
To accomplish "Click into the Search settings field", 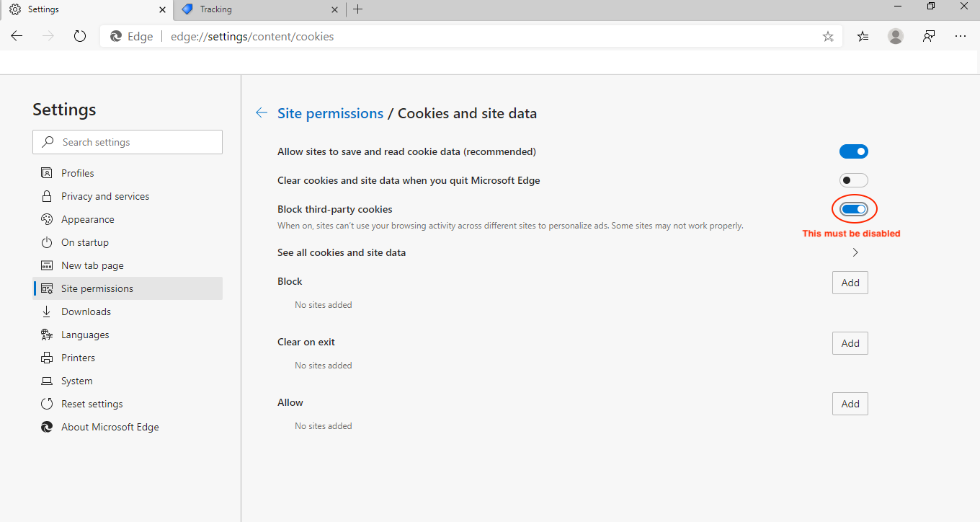I will 128,142.
